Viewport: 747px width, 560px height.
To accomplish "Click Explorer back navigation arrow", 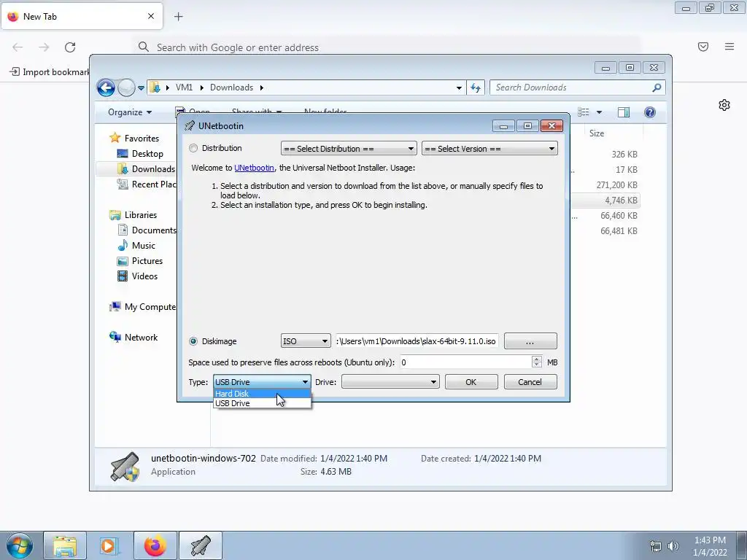I will tap(106, 87).
